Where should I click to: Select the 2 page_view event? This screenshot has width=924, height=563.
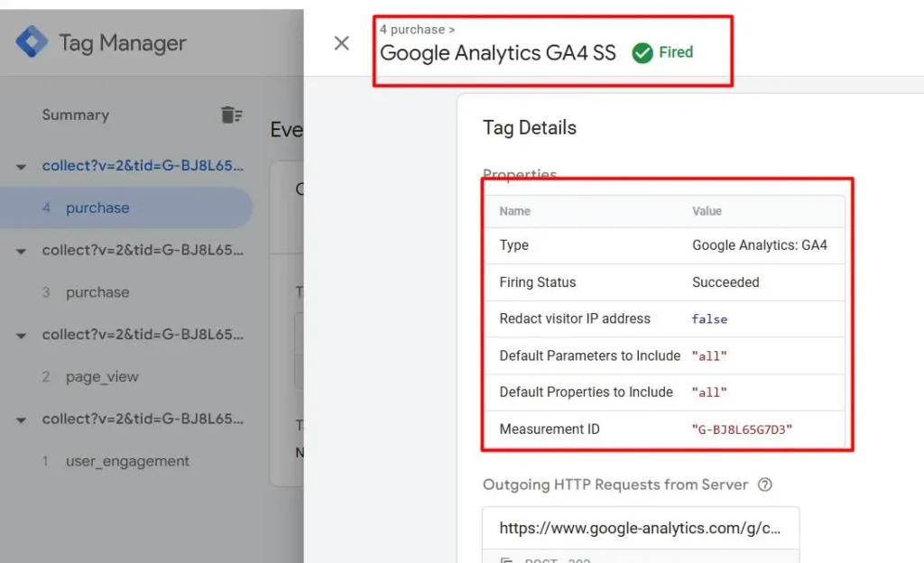point(102,377)
